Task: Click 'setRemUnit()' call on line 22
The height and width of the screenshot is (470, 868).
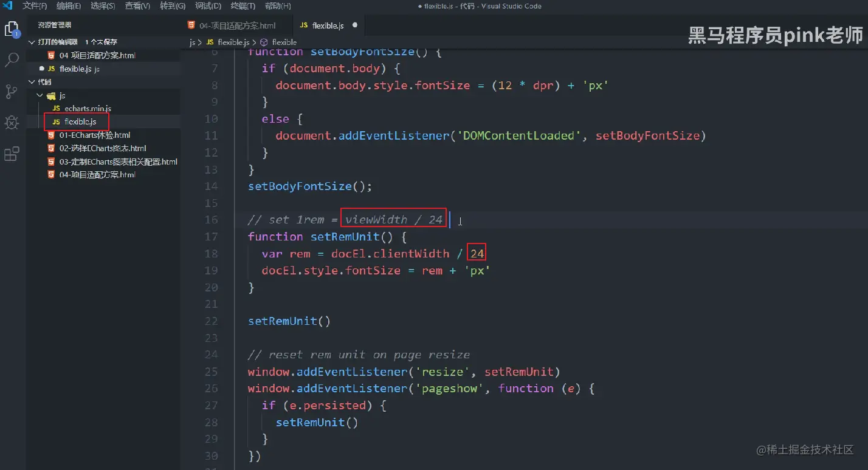Action: (x=289, y=321)
